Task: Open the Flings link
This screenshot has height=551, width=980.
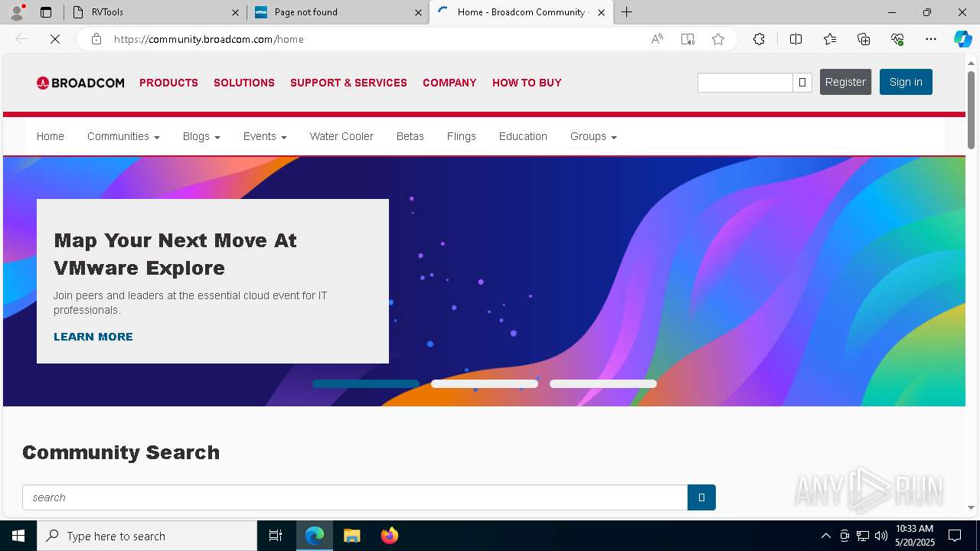Action: coord(462,136)
